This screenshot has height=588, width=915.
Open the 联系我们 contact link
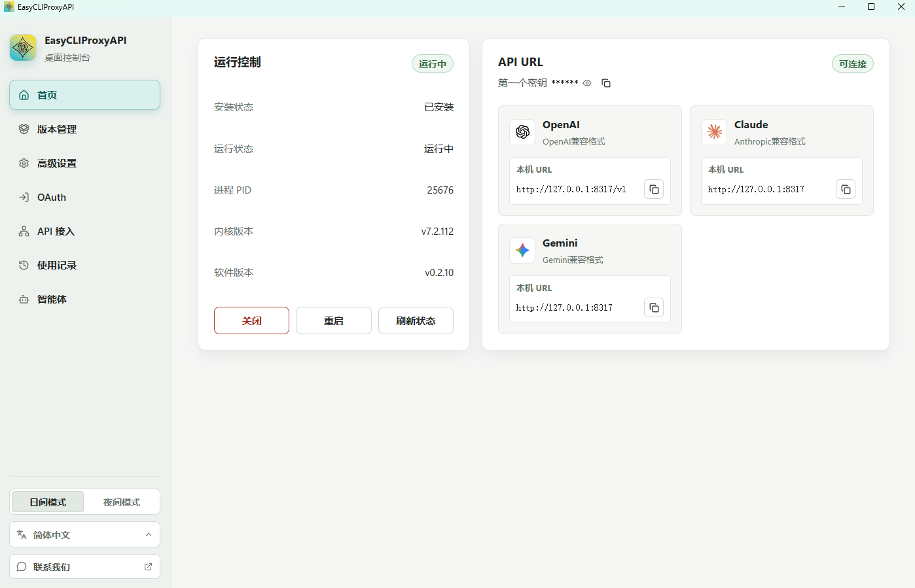coord(84,566)
